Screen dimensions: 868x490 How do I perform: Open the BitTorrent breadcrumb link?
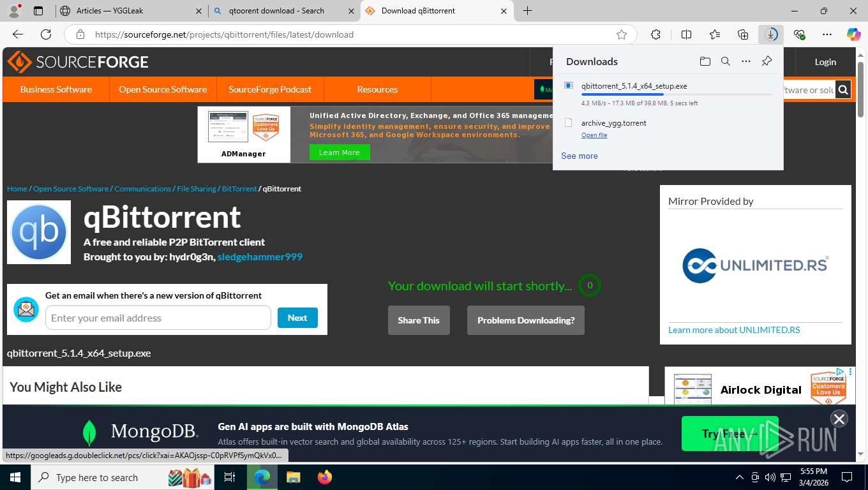(239, 189)
